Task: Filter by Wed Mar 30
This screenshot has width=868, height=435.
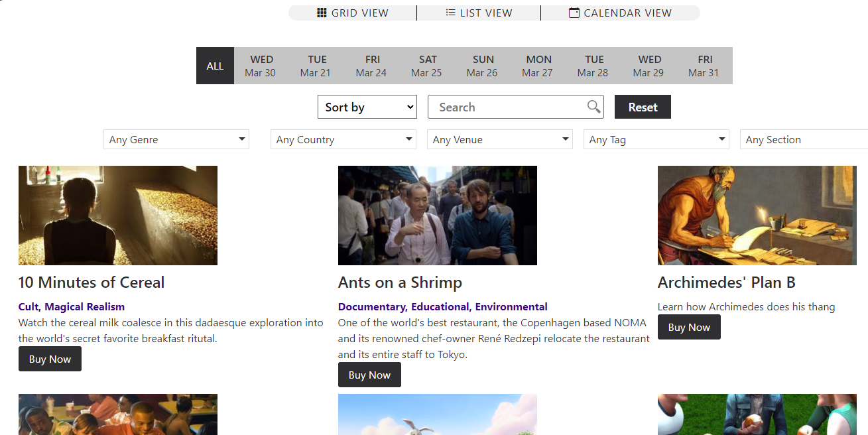Action: coord(261,66)
